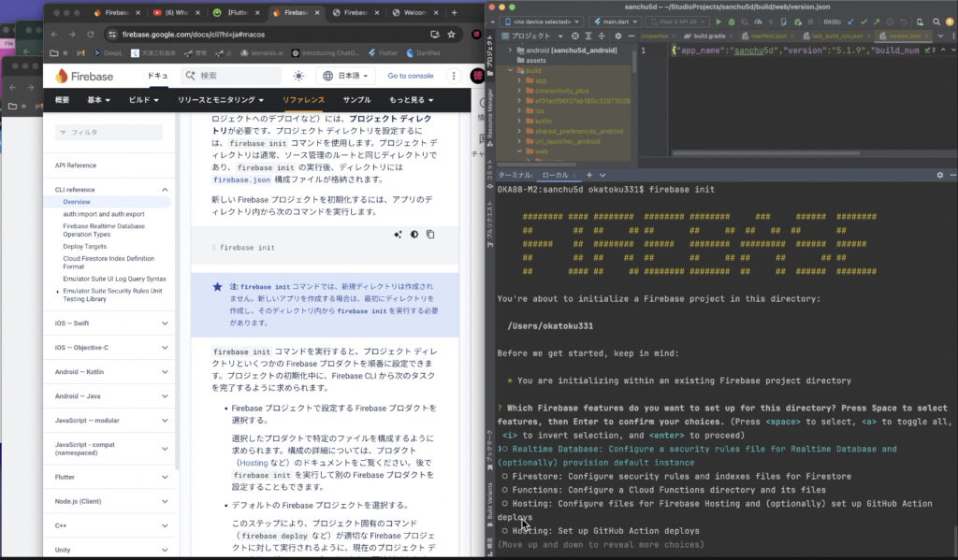Click the terminal panel settings gear

click(x=940, y=175)
